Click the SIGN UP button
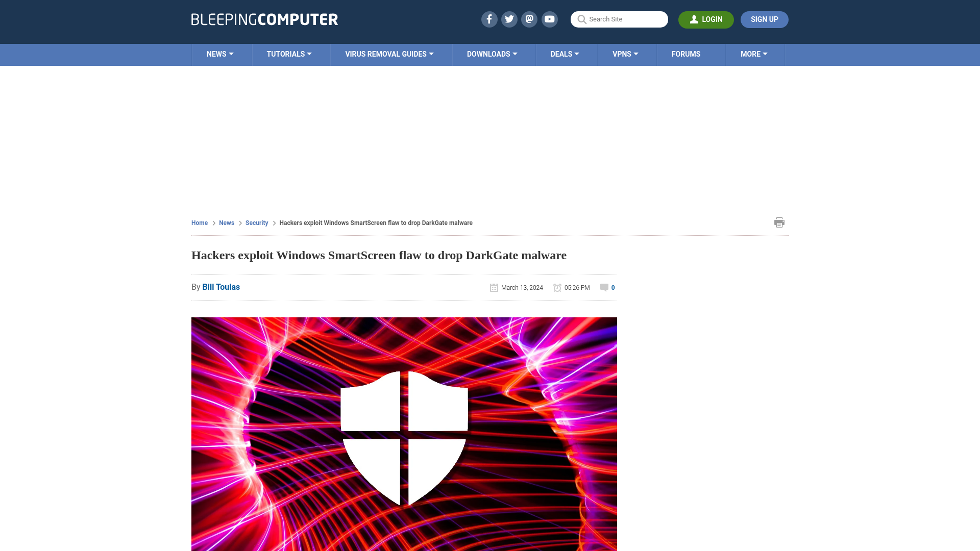This screenshot has height=551, width=980. click(764, 19)
